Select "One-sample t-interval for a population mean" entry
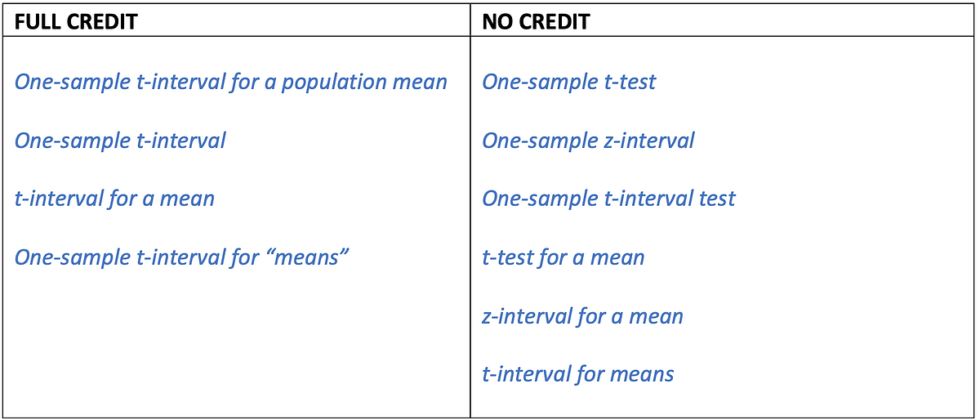Image resolution: width=980 pixels, height=420 pixels. 231,82
